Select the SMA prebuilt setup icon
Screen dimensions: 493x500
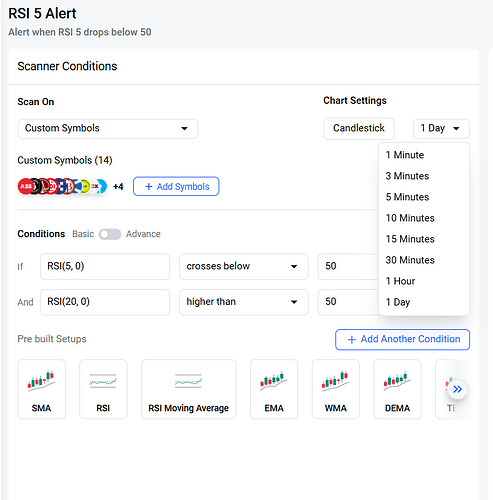point(41,389)
